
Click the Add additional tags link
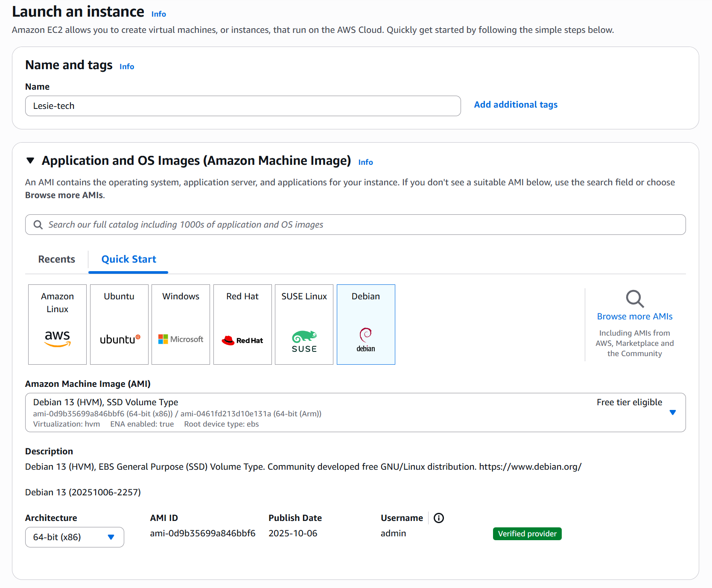515,105
